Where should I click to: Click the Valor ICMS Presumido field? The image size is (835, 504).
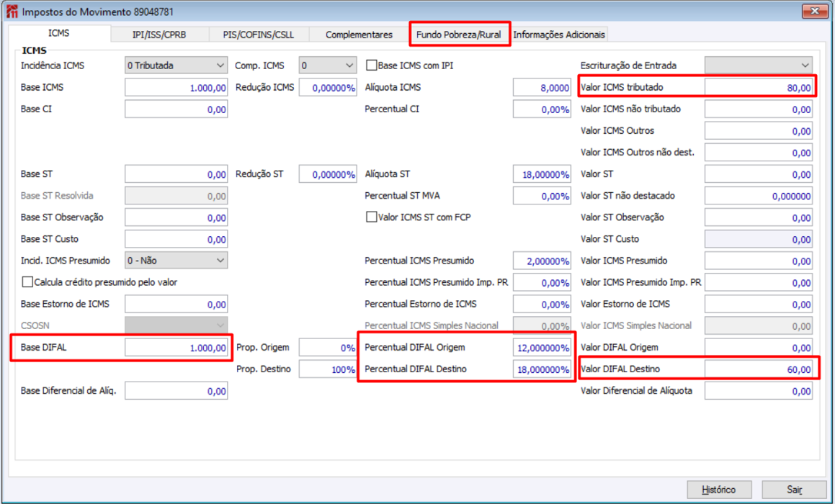tap(759, 261)
